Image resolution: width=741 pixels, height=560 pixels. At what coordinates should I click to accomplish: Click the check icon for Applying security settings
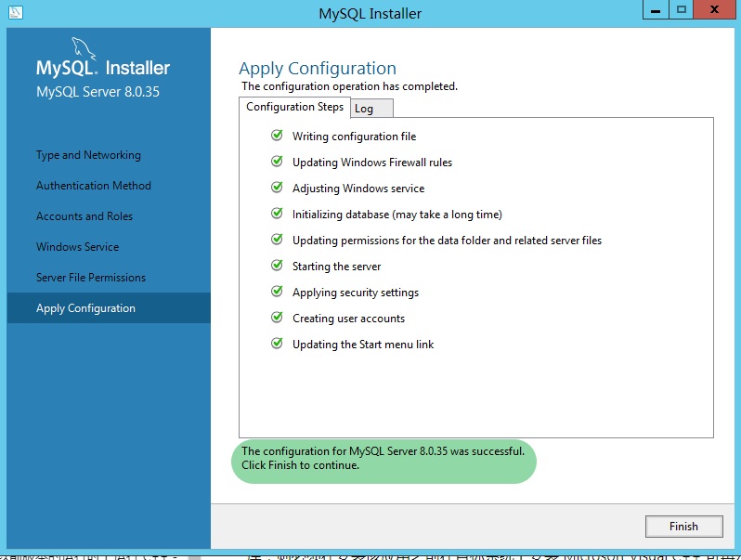(277, 292)
